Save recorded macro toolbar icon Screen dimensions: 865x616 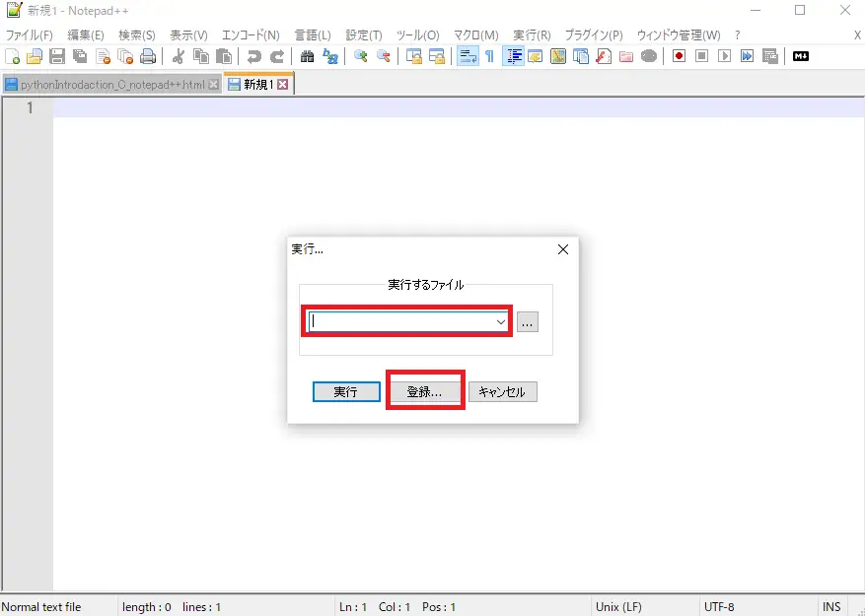pyautogui.click(x=769, y=56)
